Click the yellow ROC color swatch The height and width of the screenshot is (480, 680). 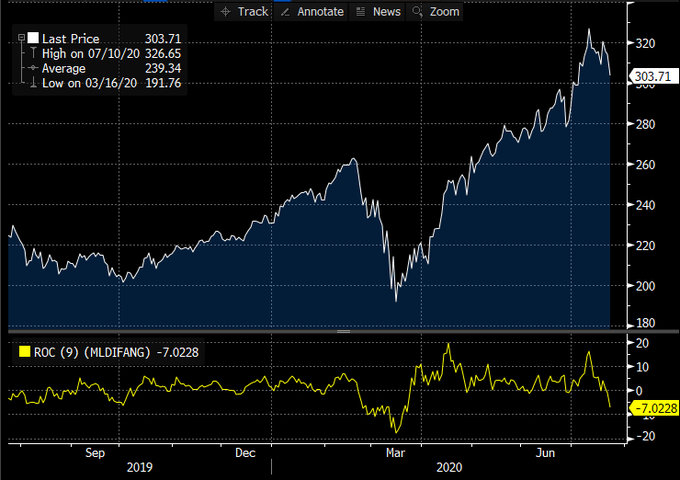tap(25, 352)
